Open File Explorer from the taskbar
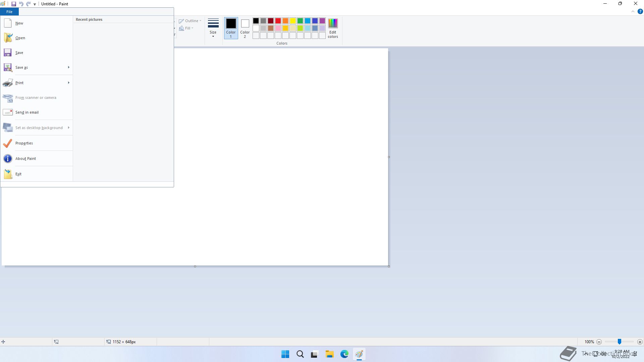The image size is (644, 362). (329, 354)
